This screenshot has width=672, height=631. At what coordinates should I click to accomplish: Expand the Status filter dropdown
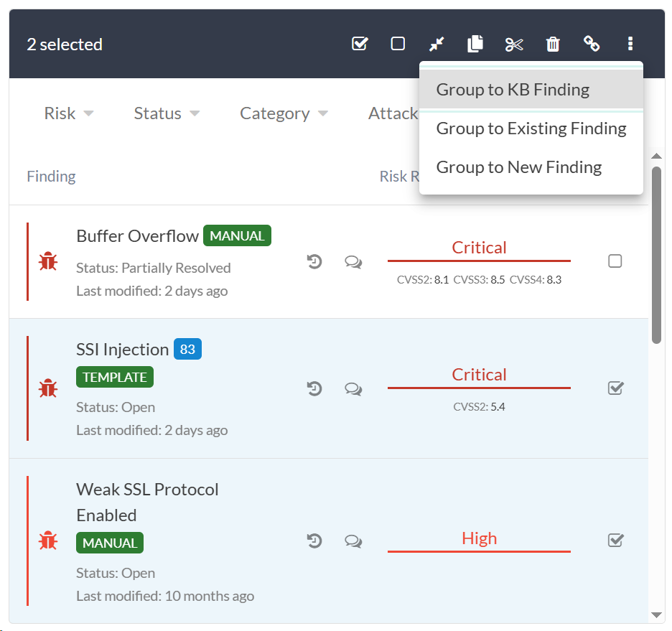point(167,113)
